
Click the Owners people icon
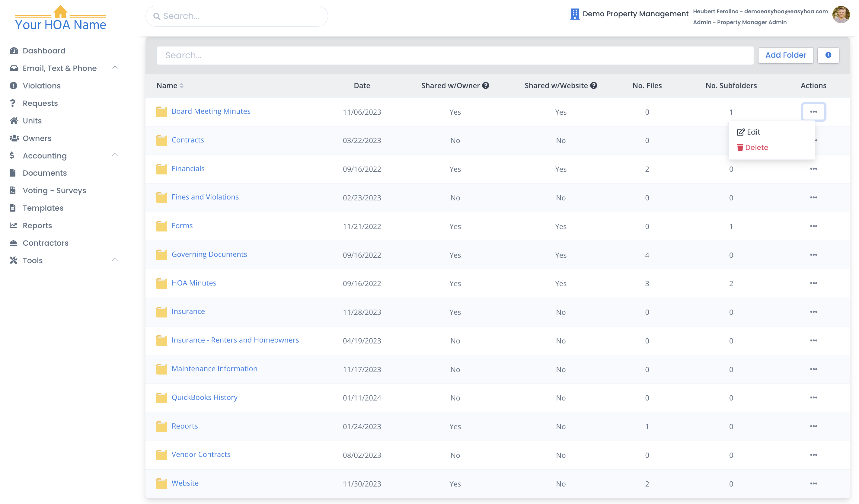pos(14,138)
